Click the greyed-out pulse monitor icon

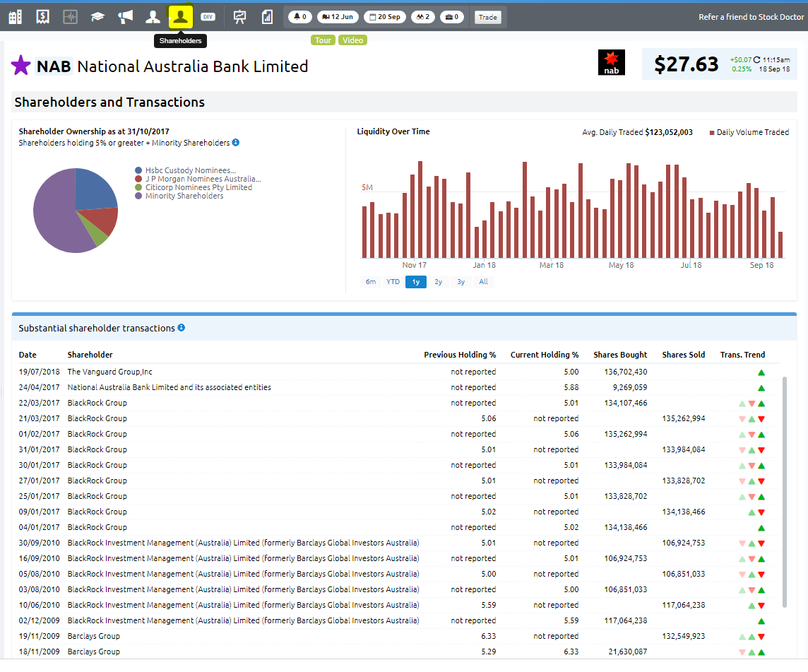coord(70,17)
